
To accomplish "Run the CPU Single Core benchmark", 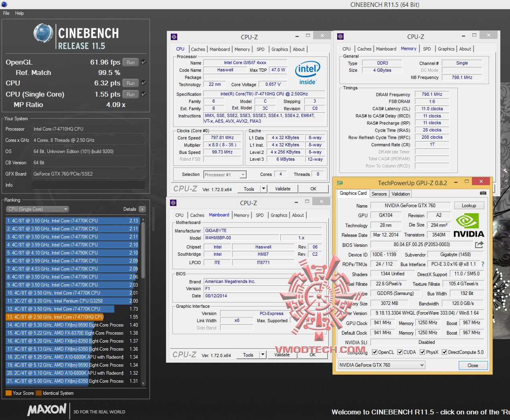I will (131, 94).
